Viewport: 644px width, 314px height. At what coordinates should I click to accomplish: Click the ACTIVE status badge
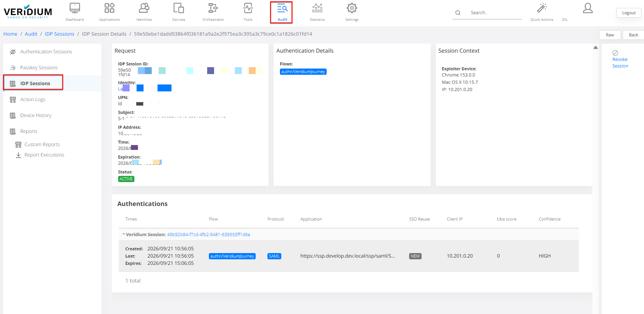point(126,179)
